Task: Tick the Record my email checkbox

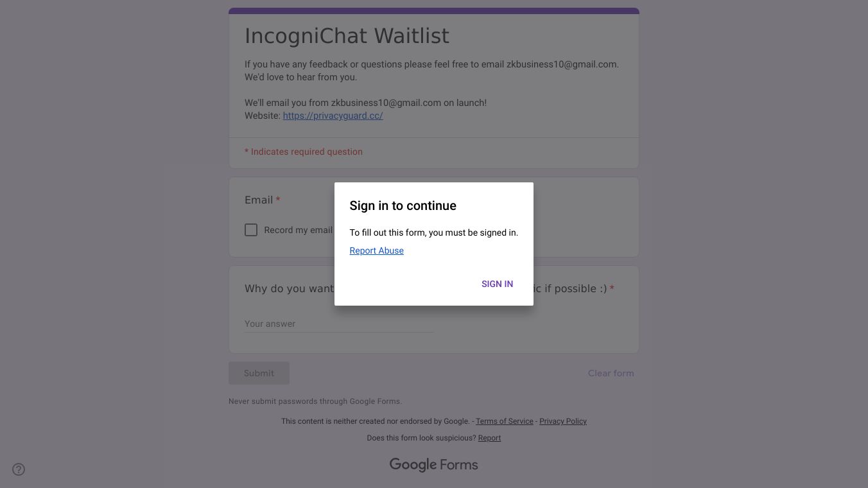Action: coord(251,230)
